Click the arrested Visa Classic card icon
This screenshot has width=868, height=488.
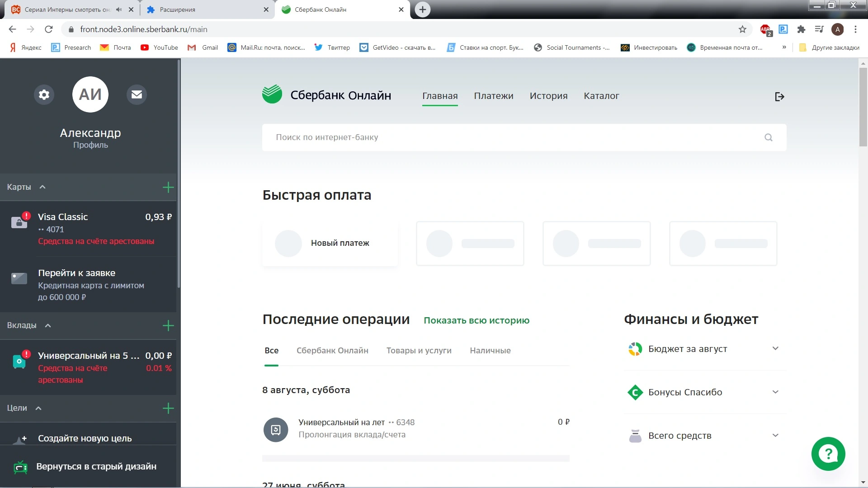19,221
